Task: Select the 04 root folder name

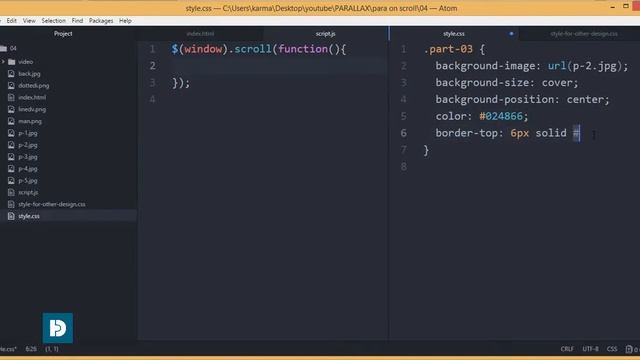Action: pyautogui.click(x=13, y=48)
